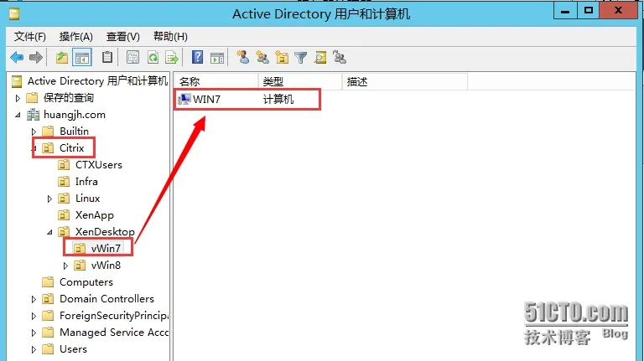The height and width of the screenshot is (361, 644).
Task: Expand the Linux OU node
Action: [x=49, y=199]
